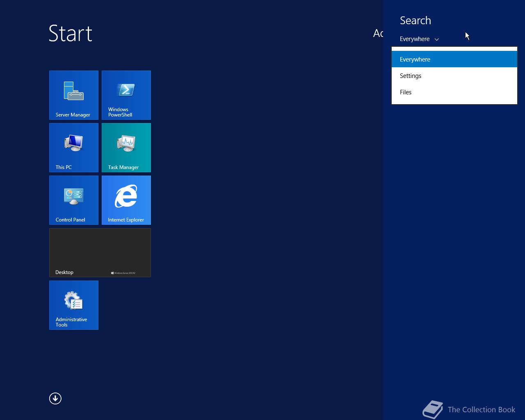Viewport: 525px width, 420px height.
Task: Launch the Internet Explorer tile
Action: coord(126,200)
